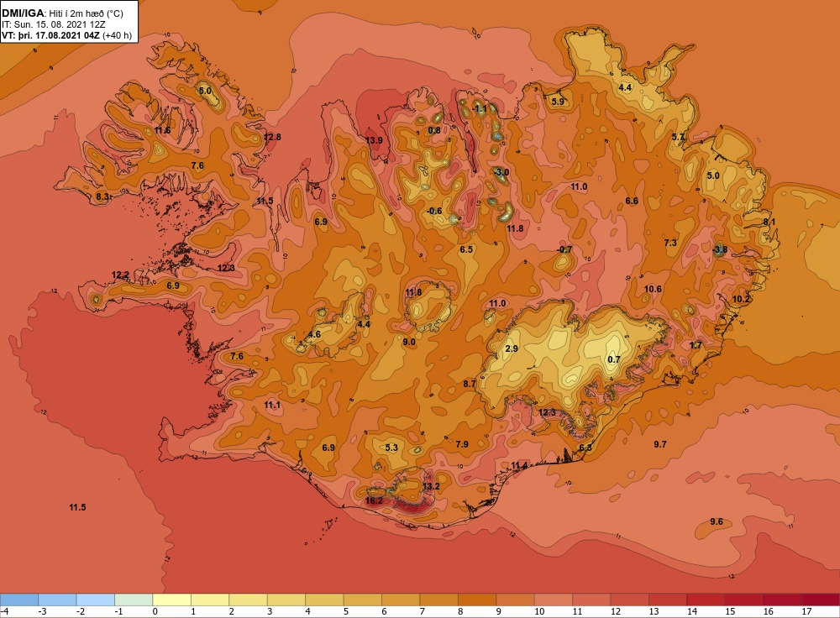Select the 5.9 temperature label

click(558, 102)
